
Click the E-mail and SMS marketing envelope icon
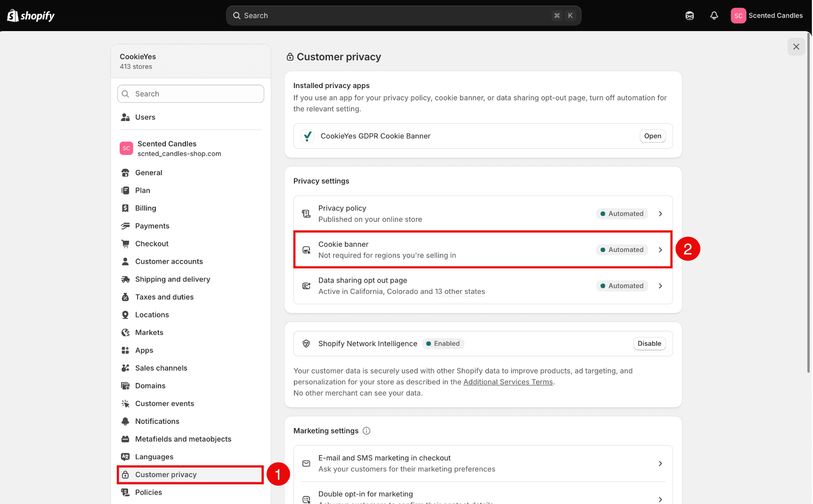pos(306,463)
